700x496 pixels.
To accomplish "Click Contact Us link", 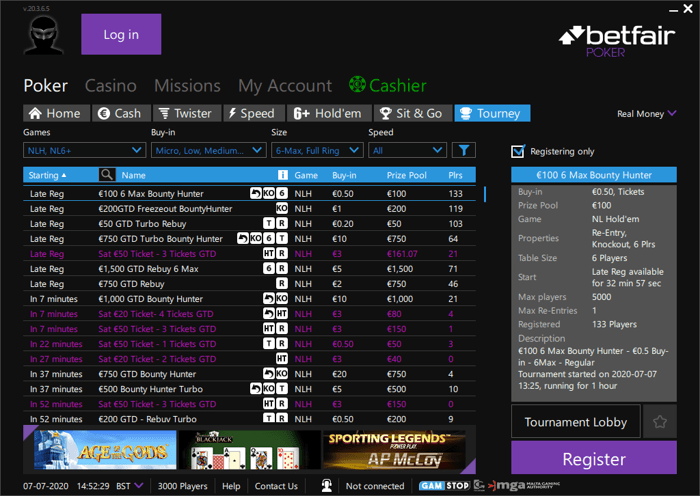I will point(276,486).
